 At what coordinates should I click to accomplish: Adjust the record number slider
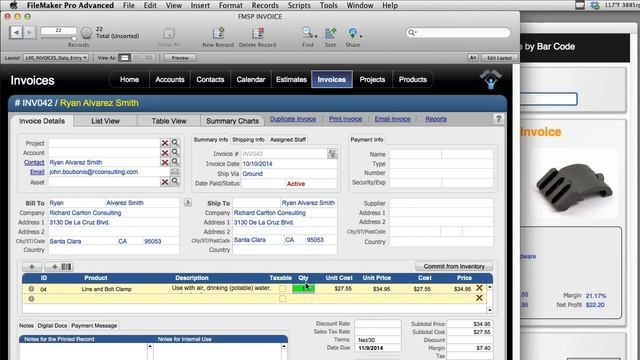pyautogui.click(x=74, y=39)
